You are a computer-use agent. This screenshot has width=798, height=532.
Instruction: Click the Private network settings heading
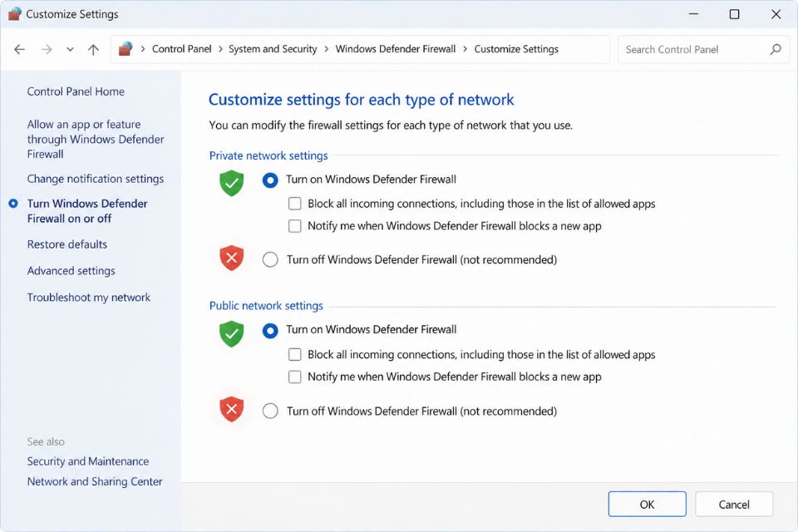[x=268, y=155]
